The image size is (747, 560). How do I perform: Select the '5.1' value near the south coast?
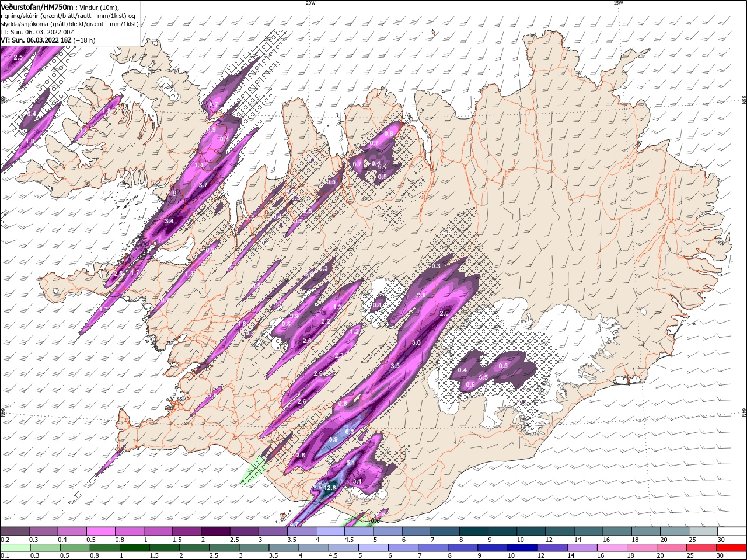coord(351,463)
